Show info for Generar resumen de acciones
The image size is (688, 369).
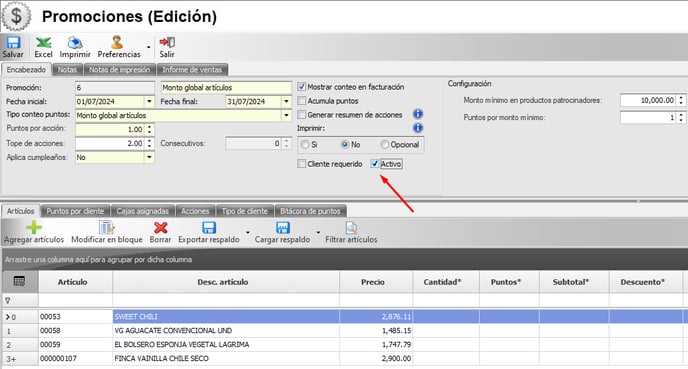click(418, 114)
